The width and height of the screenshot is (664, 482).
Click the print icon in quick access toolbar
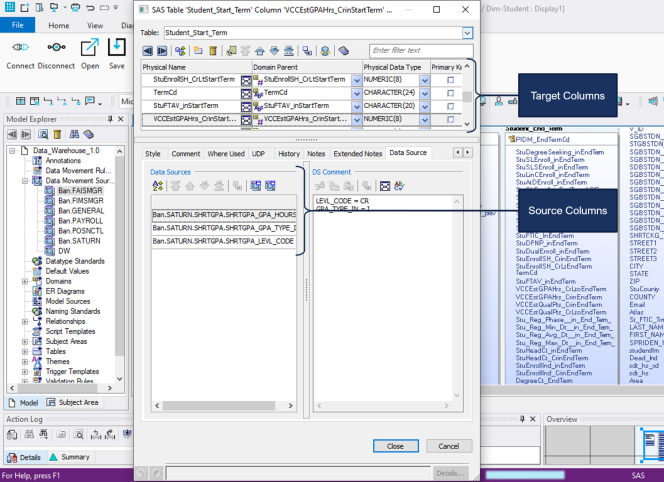tap(76, 7)
